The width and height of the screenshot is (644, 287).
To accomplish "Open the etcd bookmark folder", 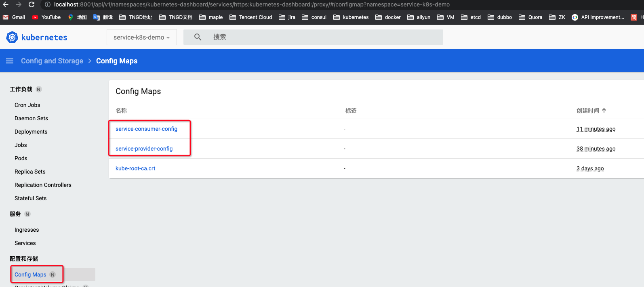I will [x=471, y=17].
